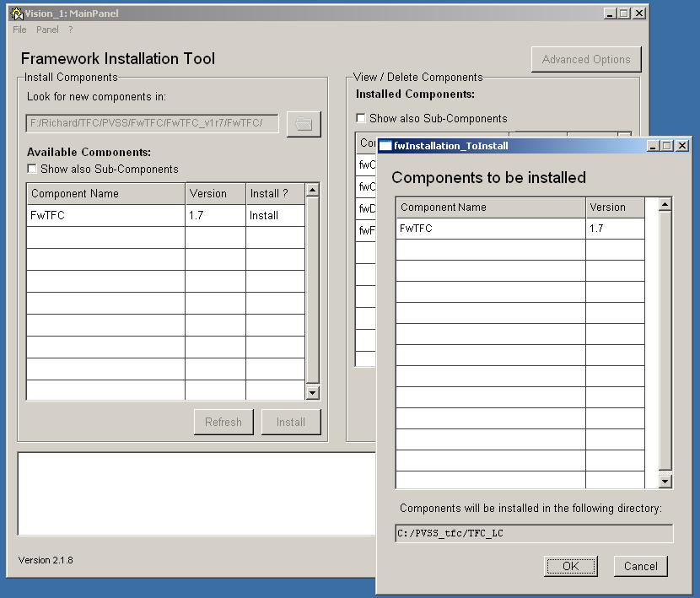Maximize the Vision_1 MainPanel window
700x598 pixels.
624,13
